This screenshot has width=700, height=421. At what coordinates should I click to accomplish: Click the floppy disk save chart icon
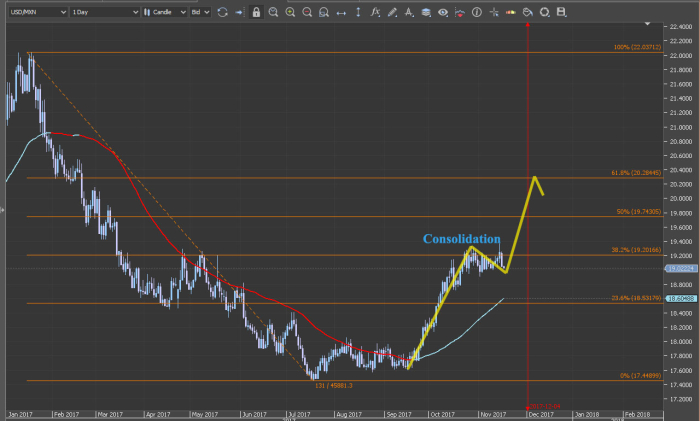pyautogui.click(x=562, y=12)
